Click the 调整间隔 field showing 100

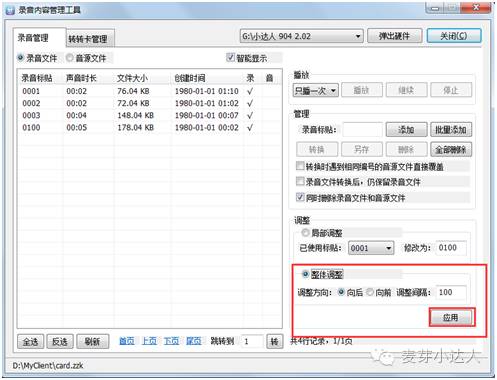(451, 292)
